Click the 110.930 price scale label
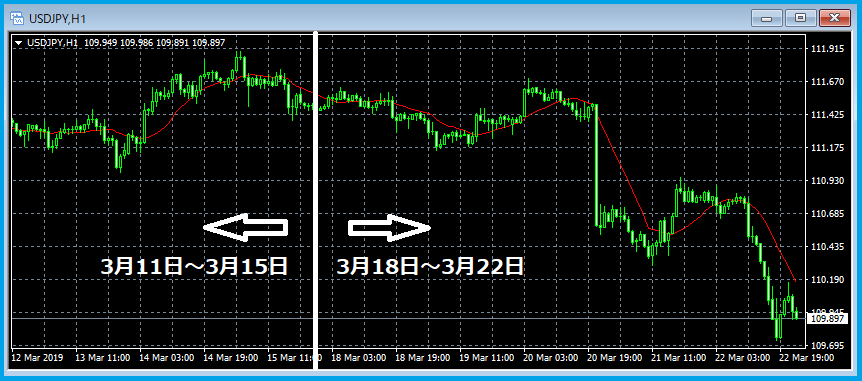 point(827,181)
